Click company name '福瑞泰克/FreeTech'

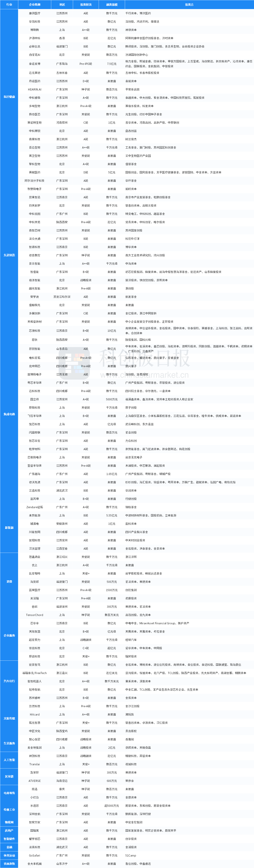[x=35, y=673]
